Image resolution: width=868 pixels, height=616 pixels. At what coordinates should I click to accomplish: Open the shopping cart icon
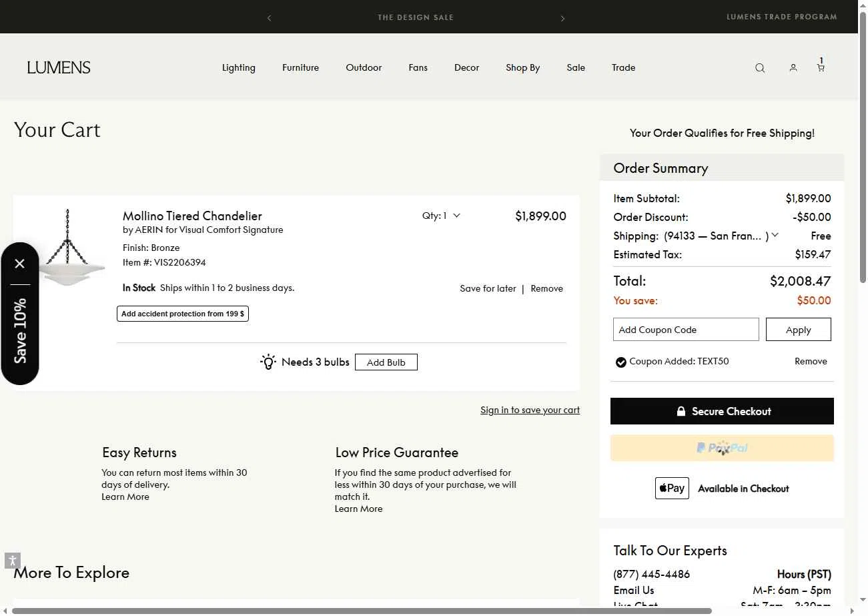(x=821, y=67)
